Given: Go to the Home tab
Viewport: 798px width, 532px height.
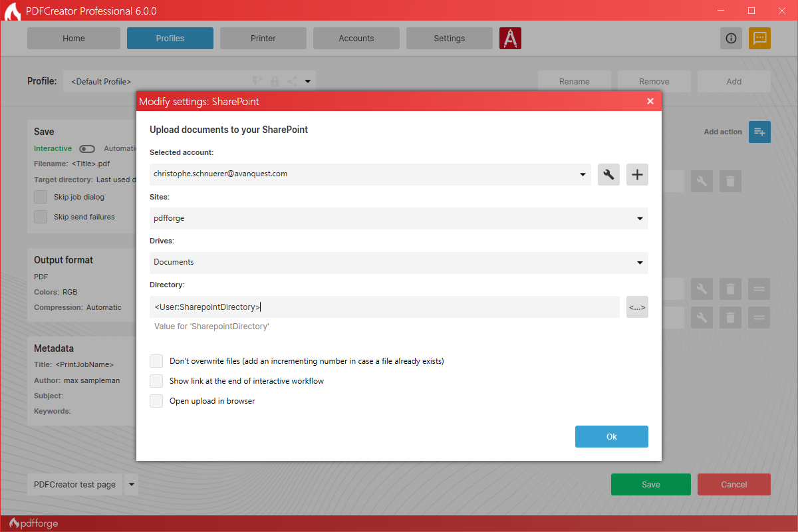Looking at the screenshot, I should point(74,38).
